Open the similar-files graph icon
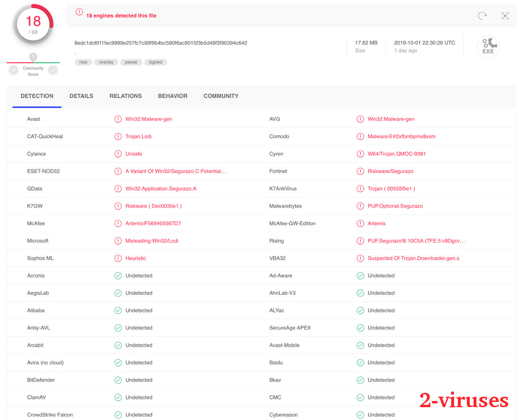Screen dimensions: 523x420 pyautogui.click(x=505, y=16)
